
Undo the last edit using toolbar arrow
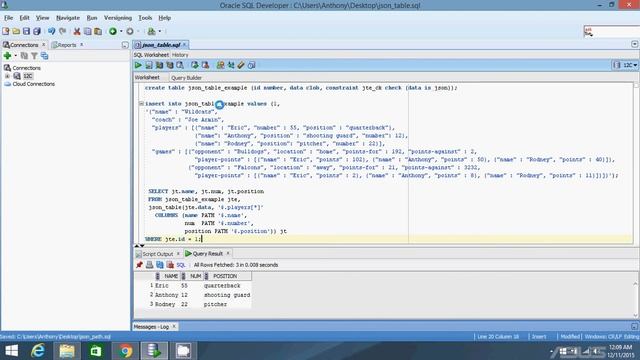pos(51,31)
